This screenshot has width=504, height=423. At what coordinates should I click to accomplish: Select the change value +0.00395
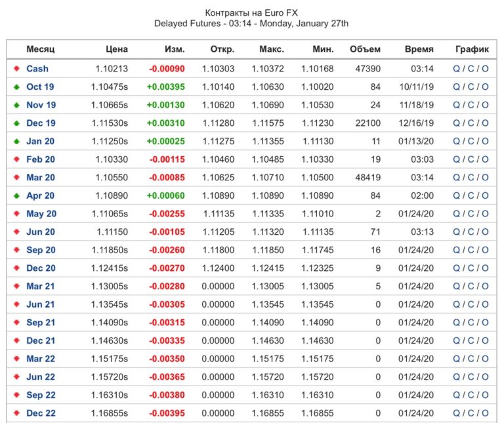166,87
